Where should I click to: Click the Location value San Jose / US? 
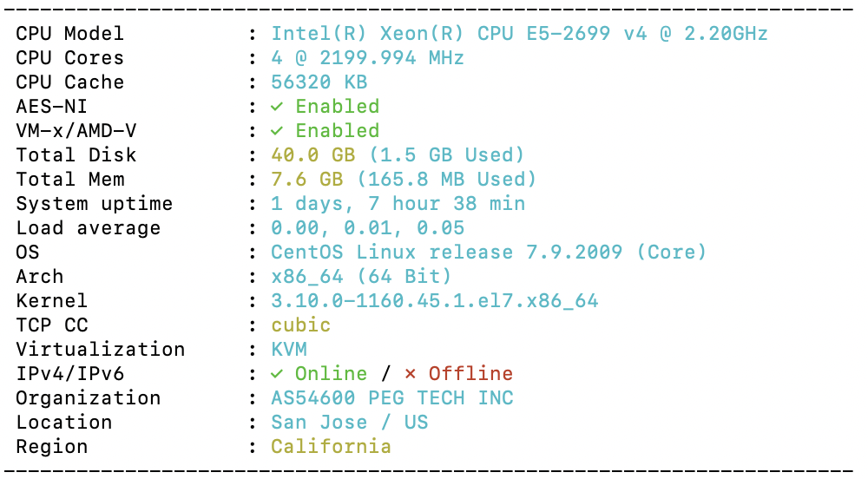point(350,423)
